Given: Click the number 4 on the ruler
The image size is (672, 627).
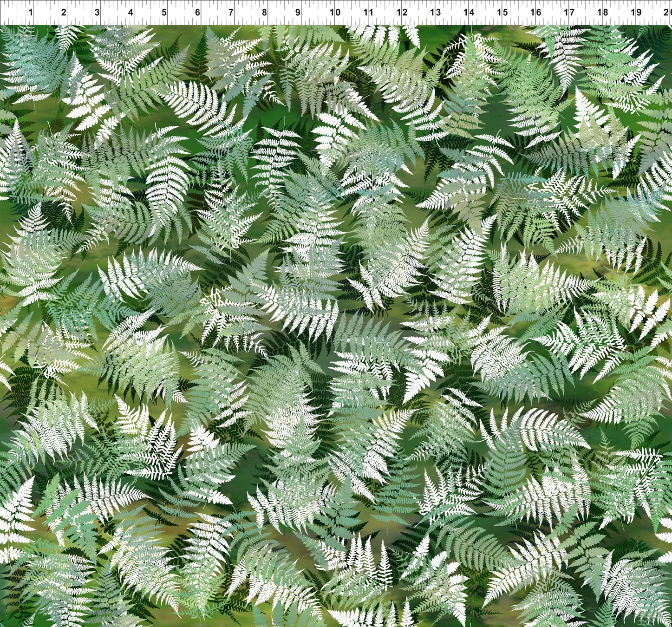Looking at the screenshot, I should tap(131, 13).
